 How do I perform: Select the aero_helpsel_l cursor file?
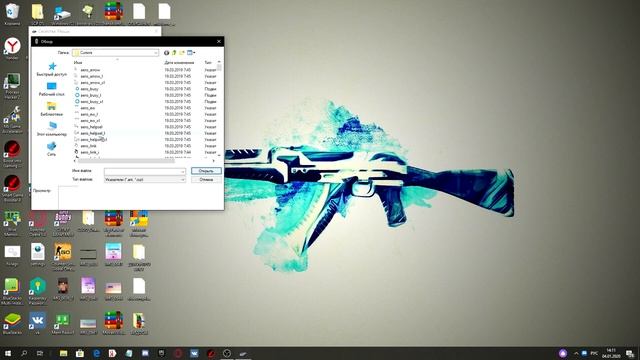[x=93, y=133]
